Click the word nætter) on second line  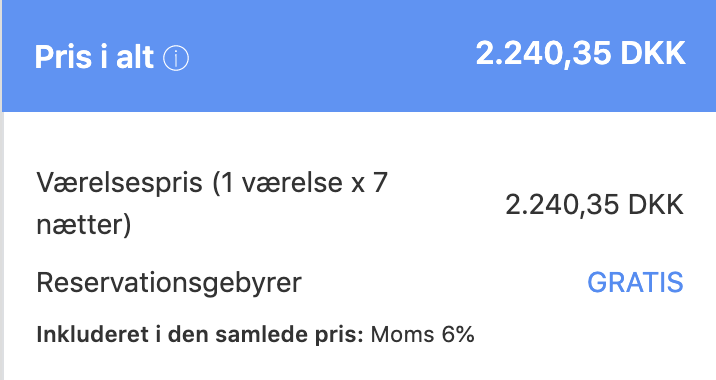pos(84,224)
